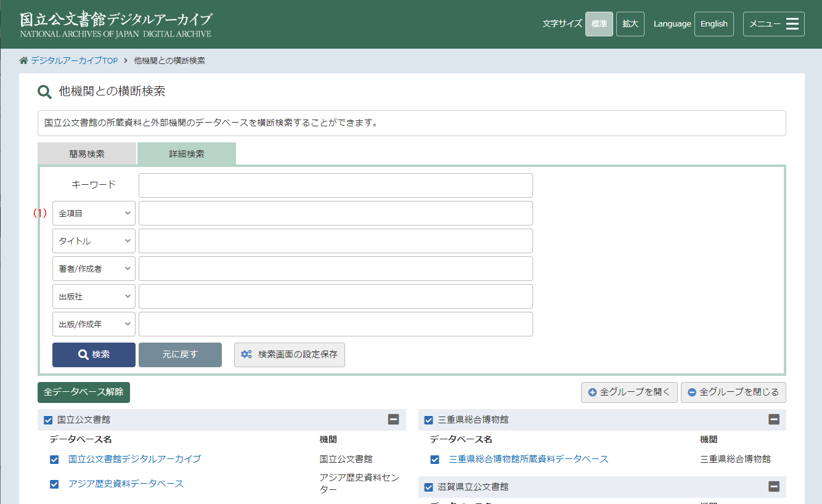
Task: Set text size to 拡大
Action: click(630, 24)
